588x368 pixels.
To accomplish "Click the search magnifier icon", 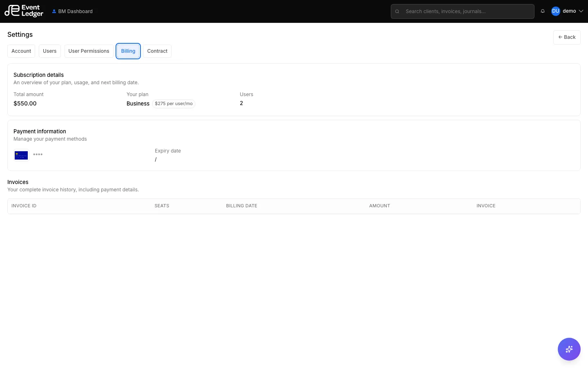I will 397,11.
